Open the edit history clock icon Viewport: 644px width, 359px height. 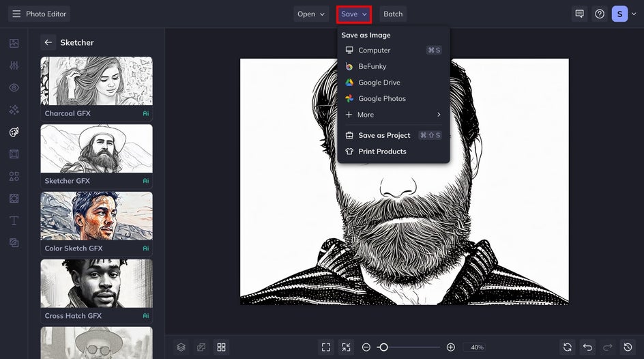click(628, 347)
